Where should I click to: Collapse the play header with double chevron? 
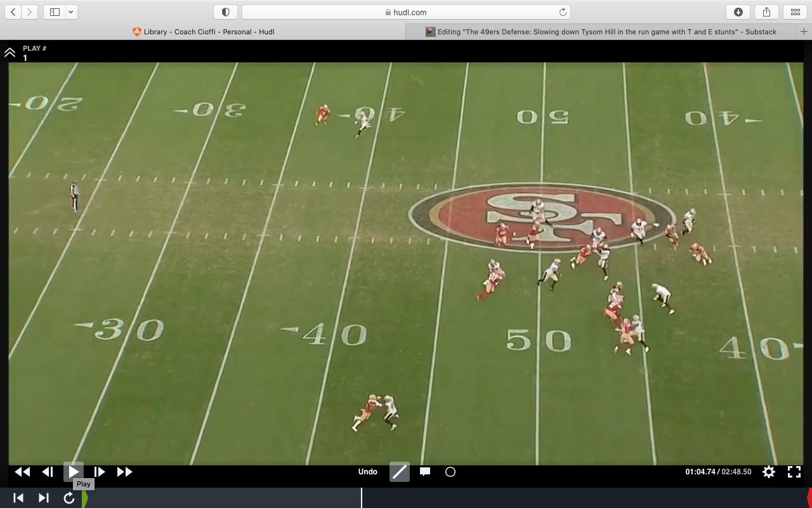(x=10, y=53)
